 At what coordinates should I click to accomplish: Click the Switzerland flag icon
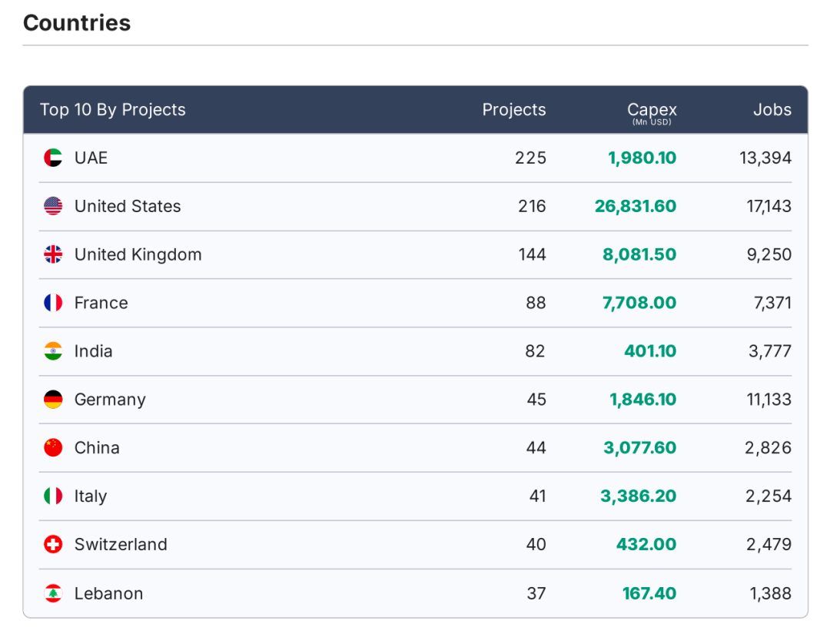pos(53,544)
